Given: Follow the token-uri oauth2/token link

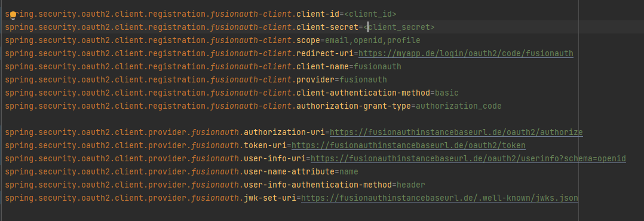Looking at the screenshot, I should 408,145.
